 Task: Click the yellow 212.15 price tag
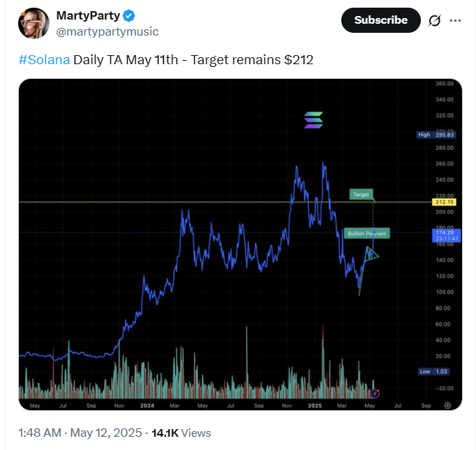pos(444,202)
